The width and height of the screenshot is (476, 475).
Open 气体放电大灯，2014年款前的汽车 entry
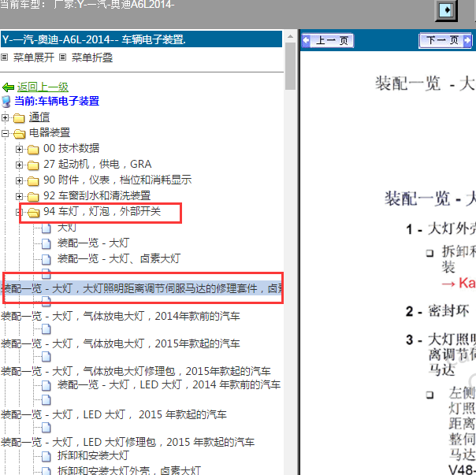(121, 317)
